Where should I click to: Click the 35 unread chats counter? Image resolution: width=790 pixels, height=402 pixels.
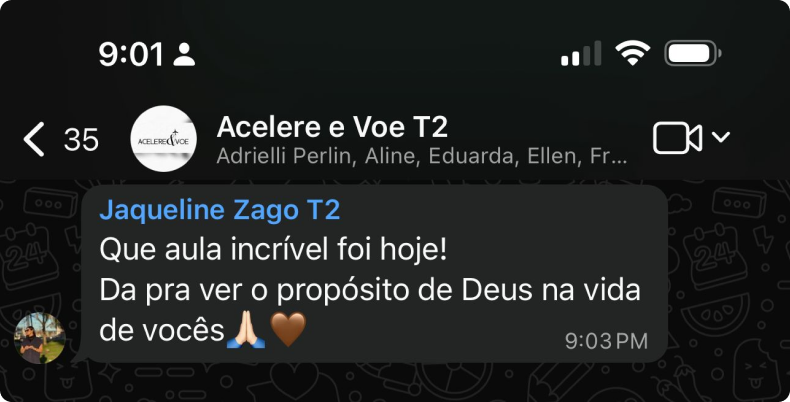[x=81, y=140]
